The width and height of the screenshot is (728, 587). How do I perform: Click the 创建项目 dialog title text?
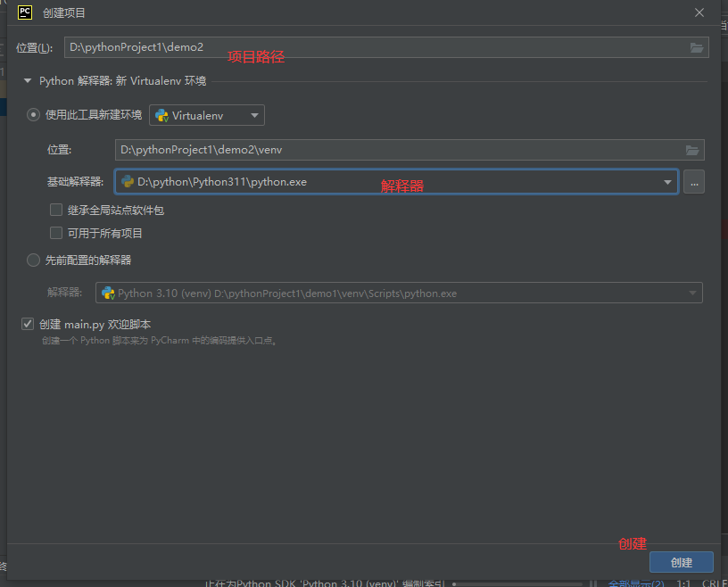click(x=64, y=13)
